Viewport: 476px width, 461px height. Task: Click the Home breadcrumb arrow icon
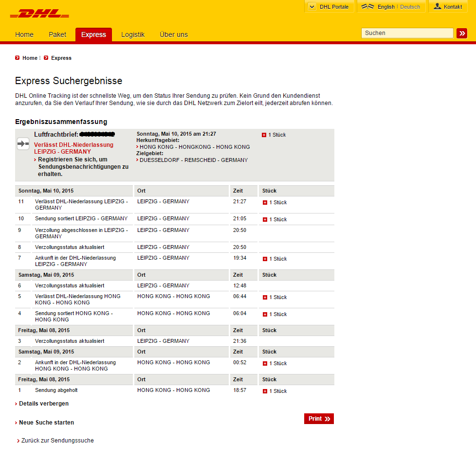(x=18, y=58)
